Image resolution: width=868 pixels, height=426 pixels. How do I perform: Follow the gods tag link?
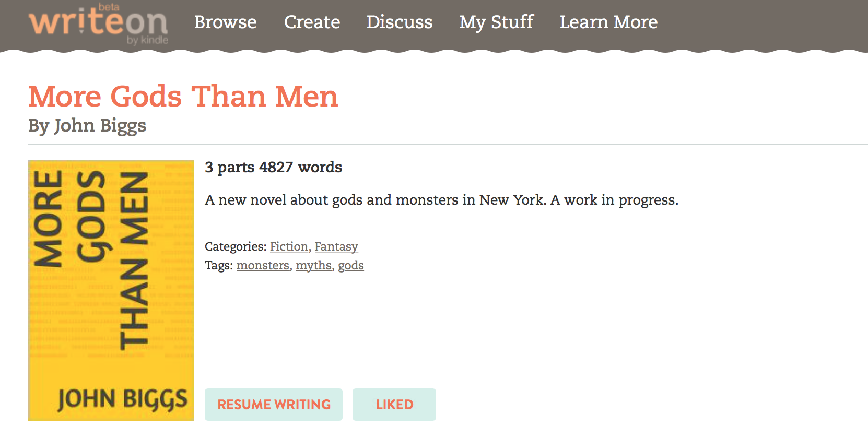pos(351,265)
